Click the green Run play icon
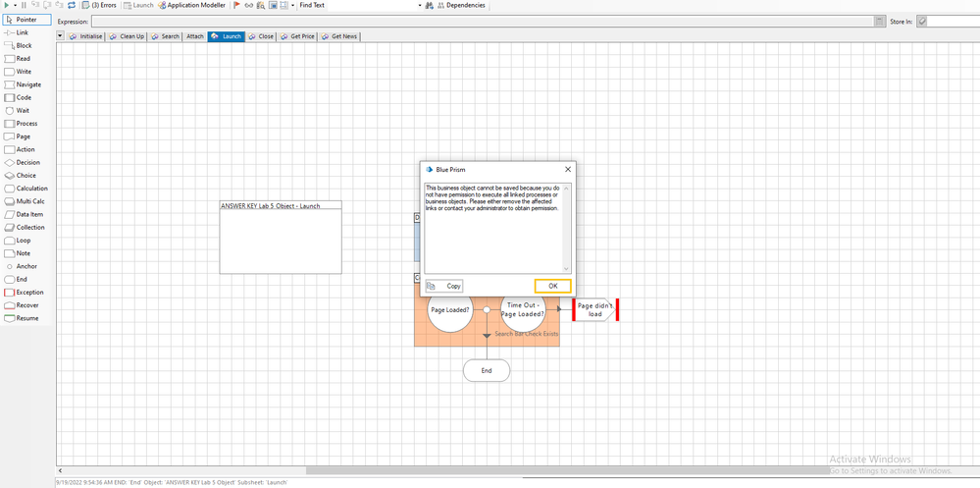The width and height of the screenshot is (980, 488). [8, 5]
